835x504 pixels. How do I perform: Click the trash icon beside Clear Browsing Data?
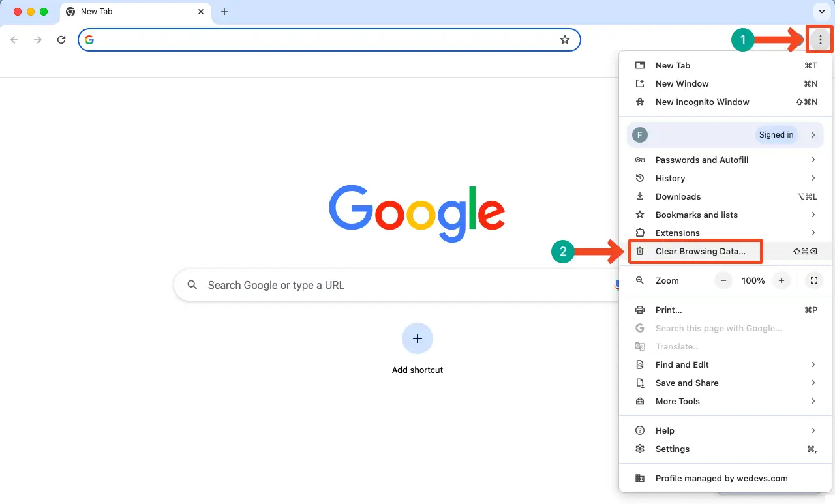coord(640,251)
